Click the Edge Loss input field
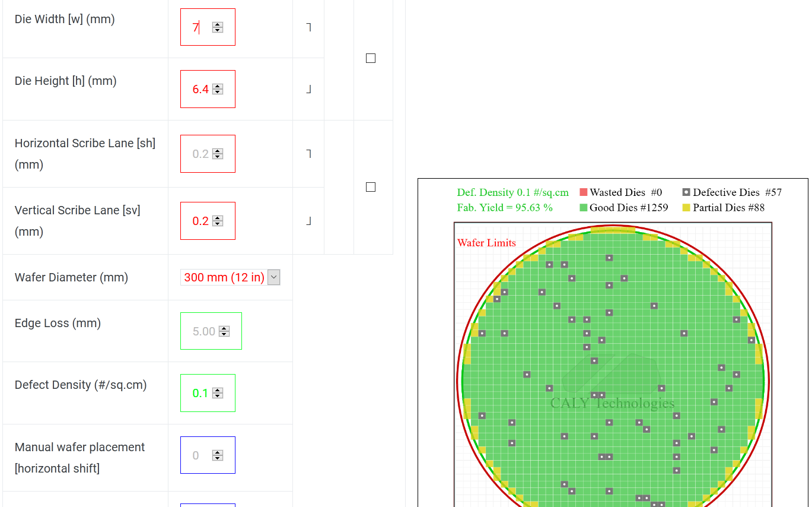Screen dimensions: 812x507 tap(211, 331)
